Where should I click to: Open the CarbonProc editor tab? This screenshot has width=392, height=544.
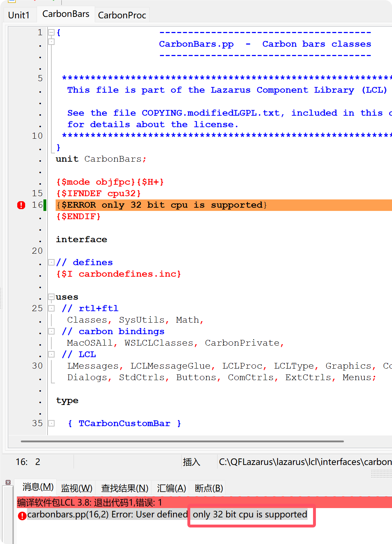coord(122,15)
